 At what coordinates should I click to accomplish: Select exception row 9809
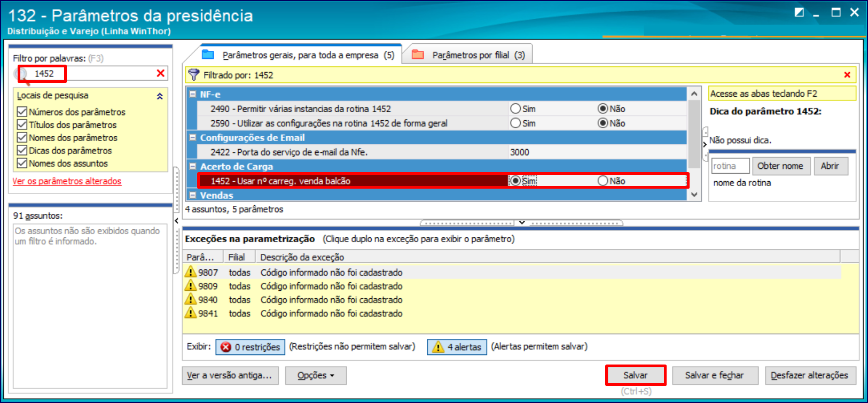point(512,286)
